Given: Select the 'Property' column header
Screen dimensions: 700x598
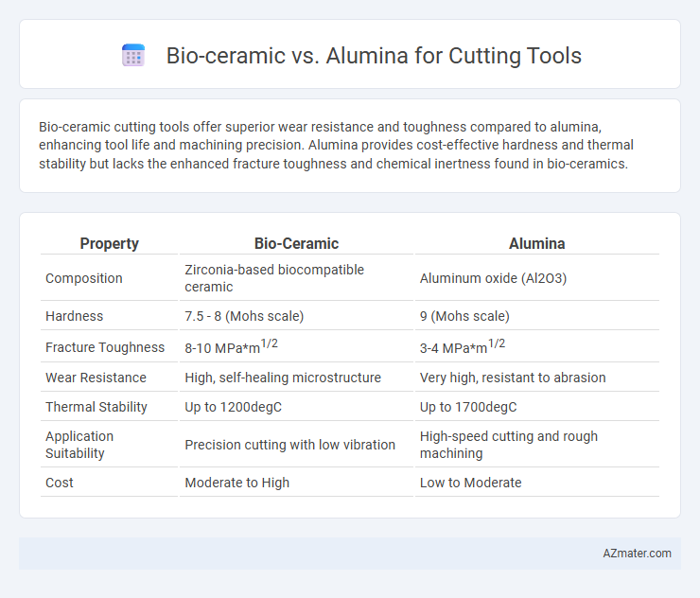Looking at the screenshot, I should click(109, 243).
